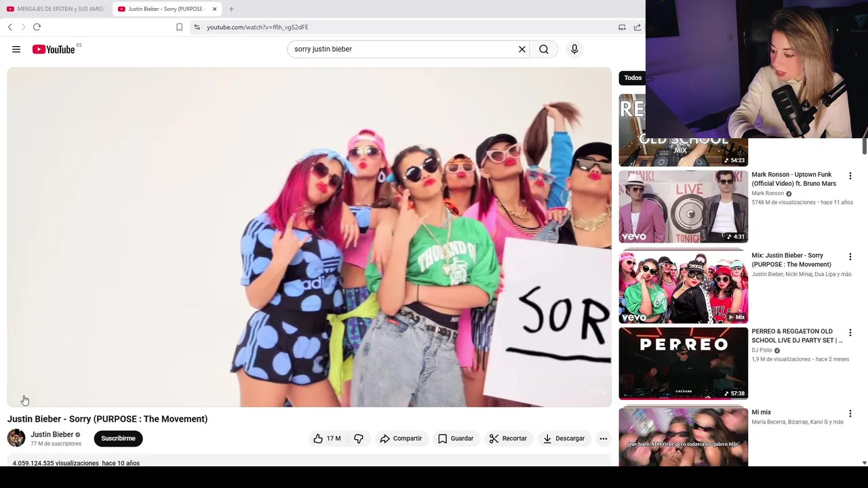868x488 pixels.
Task: Open Justin Bieber channel avatar
Action: [16, 438]
